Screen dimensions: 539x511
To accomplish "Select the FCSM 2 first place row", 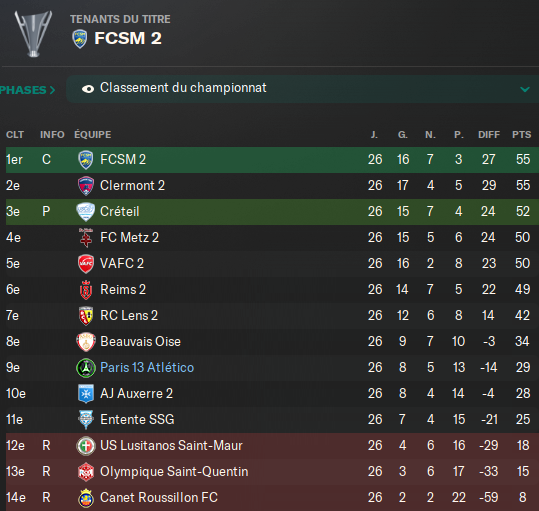I will (272, 160).
